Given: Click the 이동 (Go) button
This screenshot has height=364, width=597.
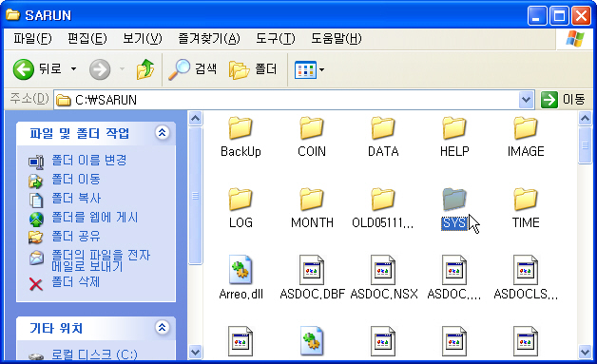Looking at the screenshot, I should (563, 100).
